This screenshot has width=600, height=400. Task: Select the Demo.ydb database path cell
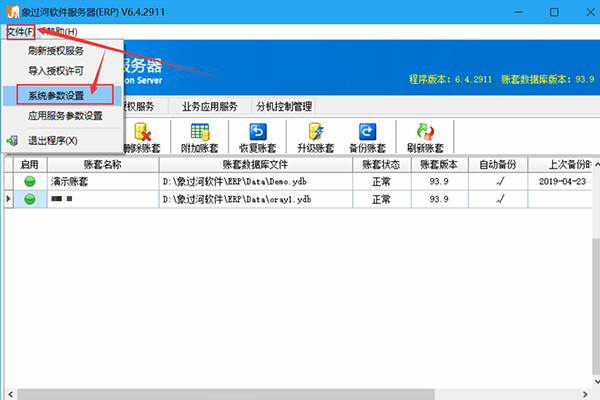click(255, 181)
